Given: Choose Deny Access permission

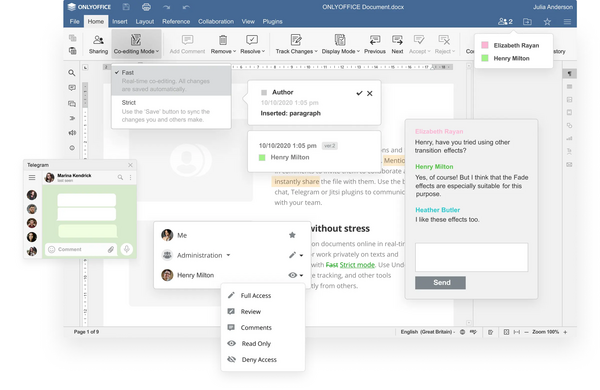Looking at the screenshot, I should click(263, 360).
